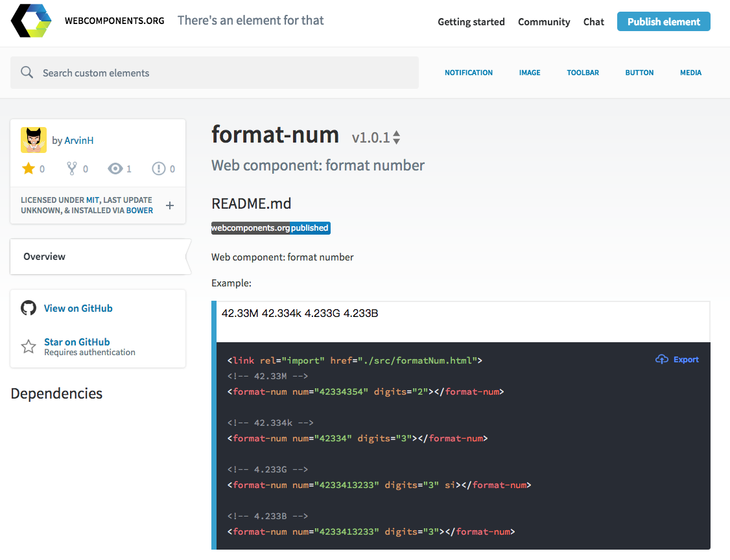
Task: Click the Export link text
Action: tap(686, 359)
